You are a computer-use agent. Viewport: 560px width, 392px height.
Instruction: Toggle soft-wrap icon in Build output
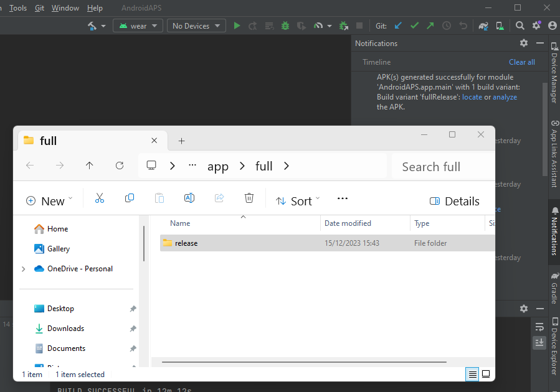point(539,327)
